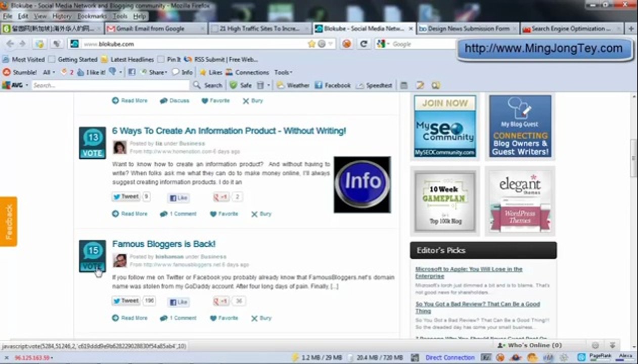Click the Tweet button on the Famous Bloggers post

click(x=126, y=301)
